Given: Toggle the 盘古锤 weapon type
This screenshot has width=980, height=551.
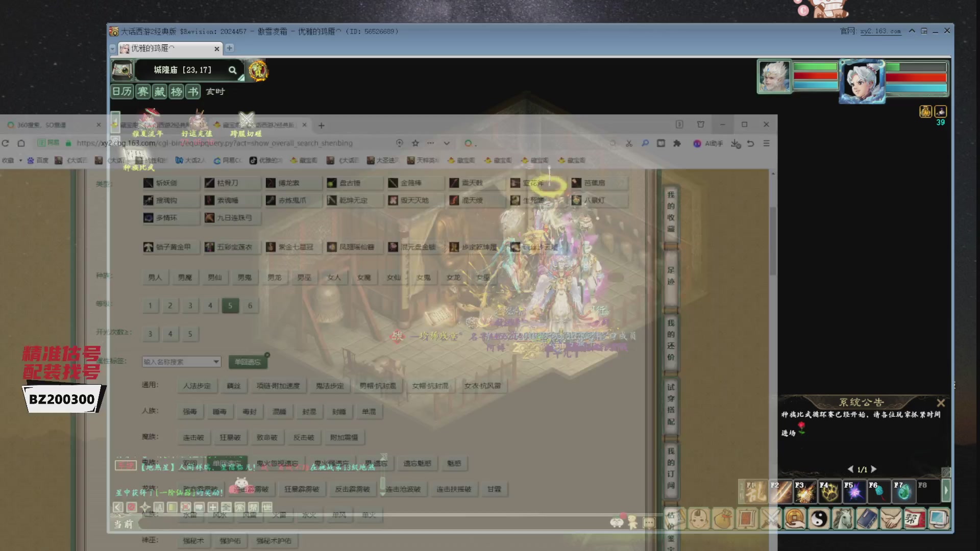Looking at the screenshot, I should (355, 183).
